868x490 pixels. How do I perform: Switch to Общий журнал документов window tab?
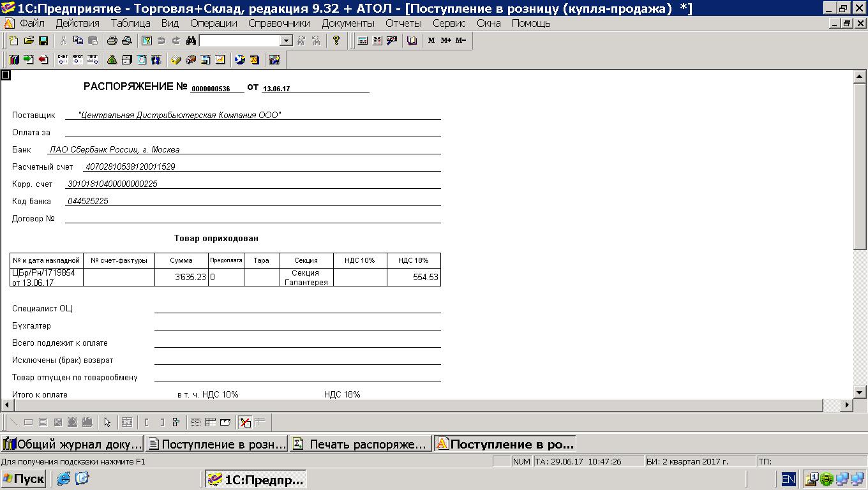tap(72, 444)
